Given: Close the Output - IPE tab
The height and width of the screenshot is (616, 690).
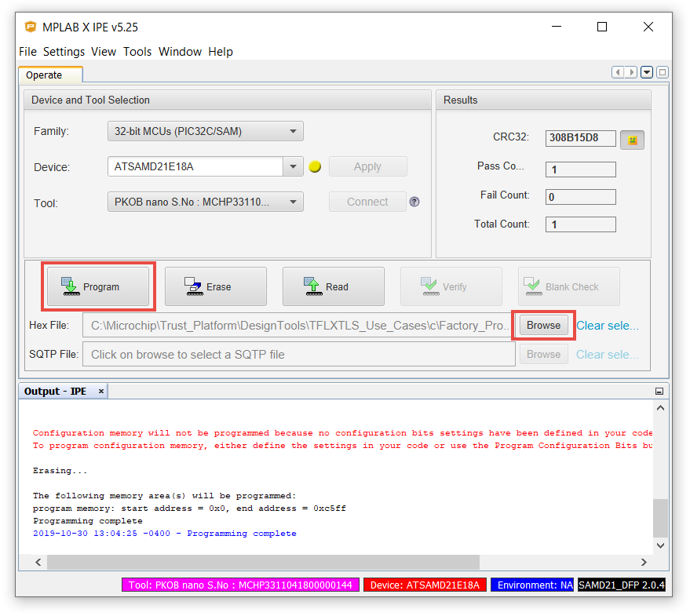Looking at the screenshot, I should point(100,391).
